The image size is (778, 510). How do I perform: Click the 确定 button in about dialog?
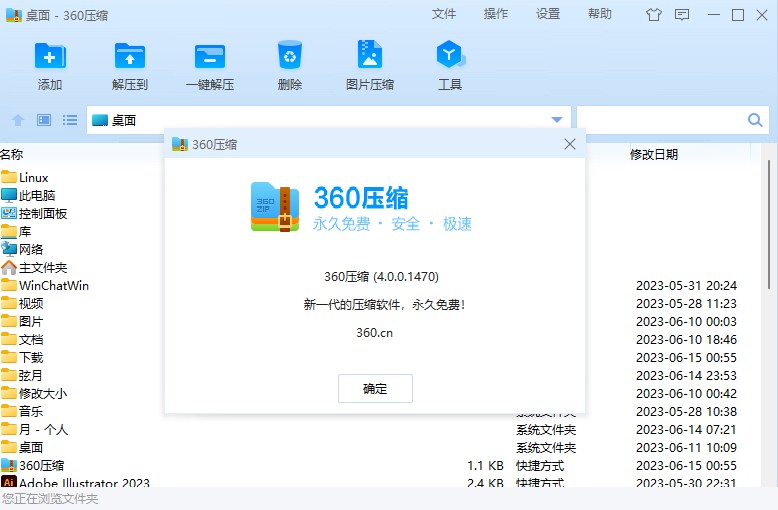tap(375, 388)
